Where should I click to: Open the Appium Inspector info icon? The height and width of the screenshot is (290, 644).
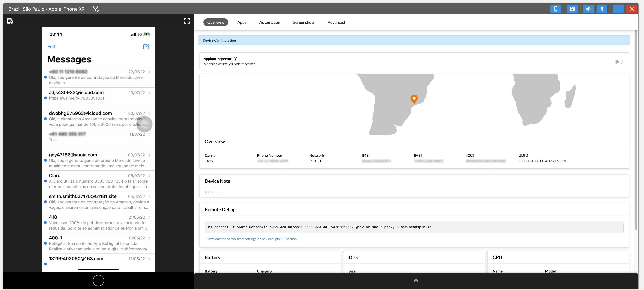235,59
